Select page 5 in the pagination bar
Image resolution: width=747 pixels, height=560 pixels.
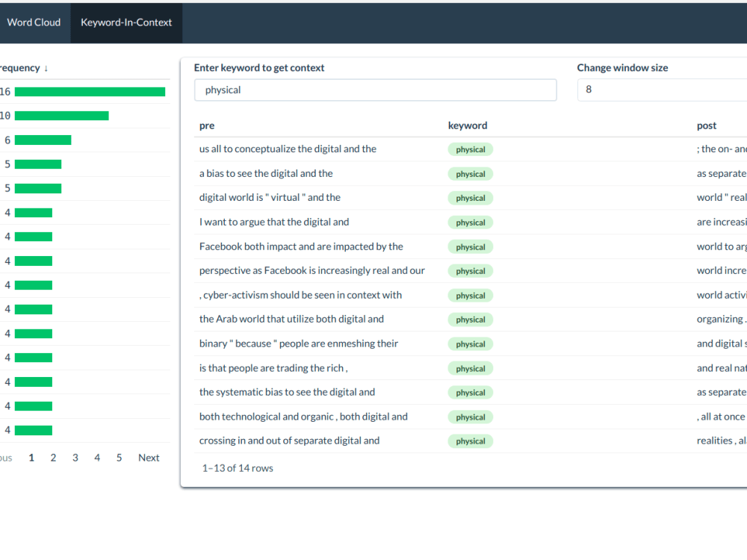tap(119, 458)
